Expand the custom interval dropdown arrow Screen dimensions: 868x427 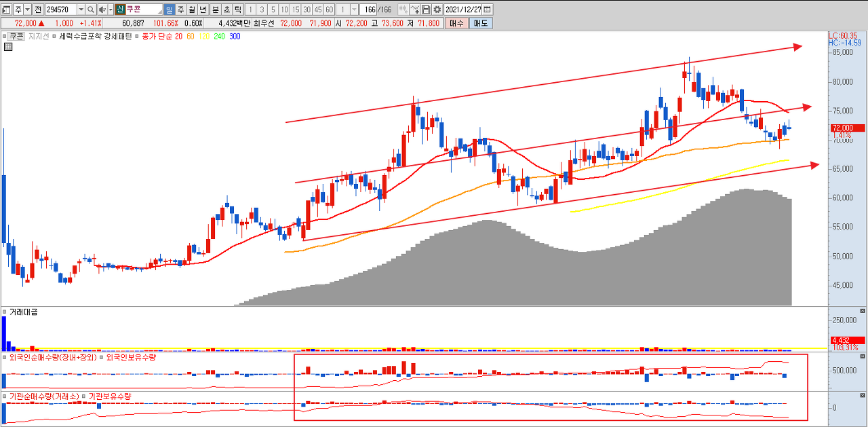[x=355, y=10]
